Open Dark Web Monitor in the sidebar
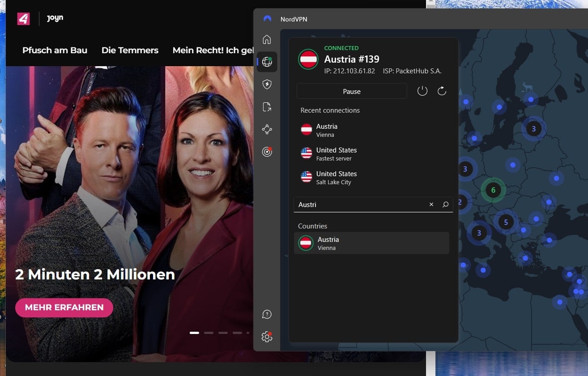 [x=267, y=152]
